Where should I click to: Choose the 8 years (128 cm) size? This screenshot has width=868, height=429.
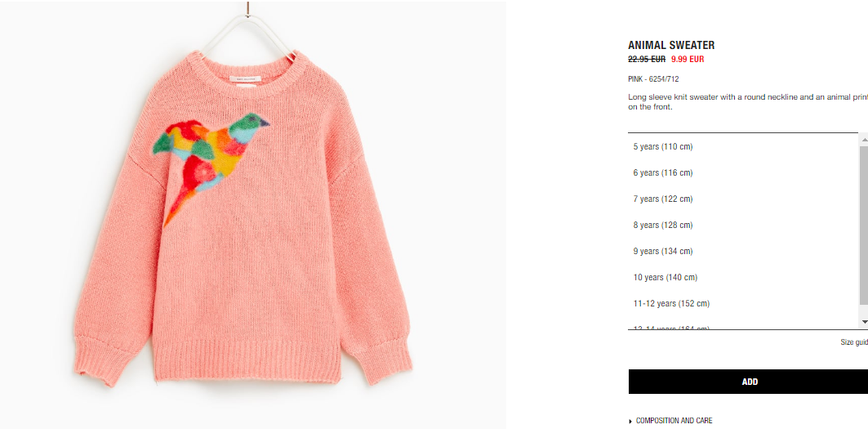pyautogui.click(x=743, y=225)
